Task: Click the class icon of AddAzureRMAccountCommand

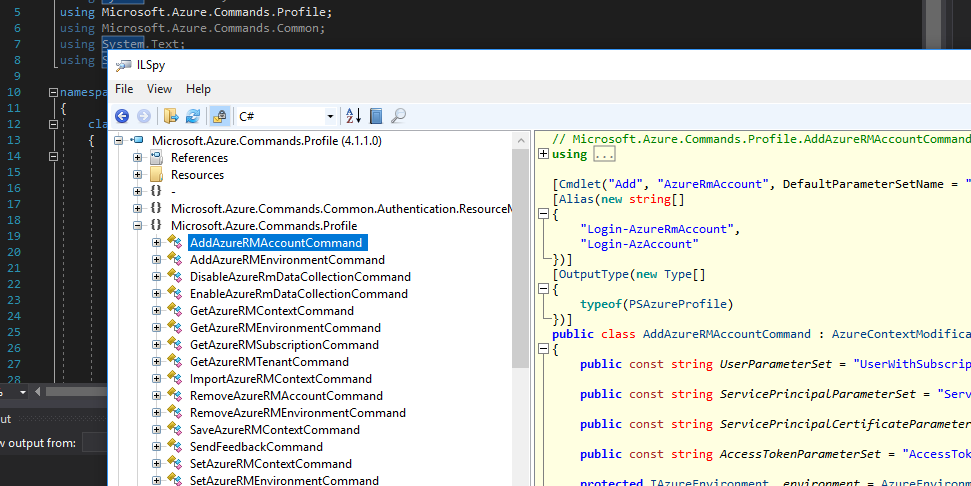Action: point(175,243)
